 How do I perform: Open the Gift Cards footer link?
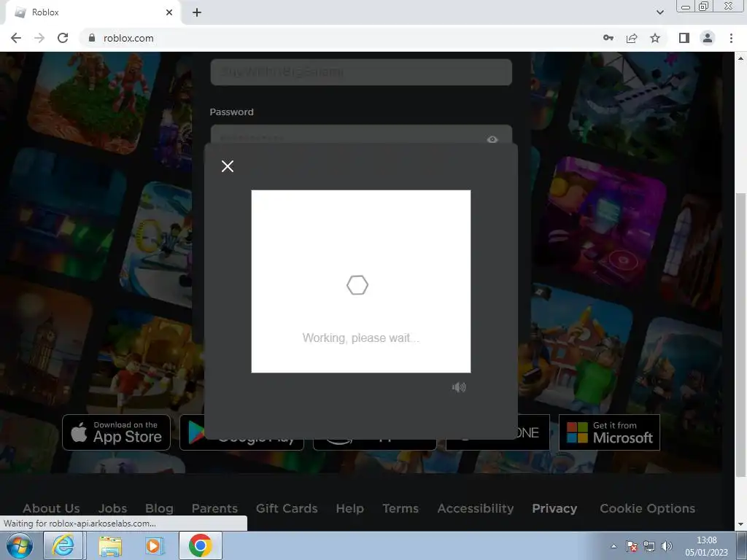[287, 508]
